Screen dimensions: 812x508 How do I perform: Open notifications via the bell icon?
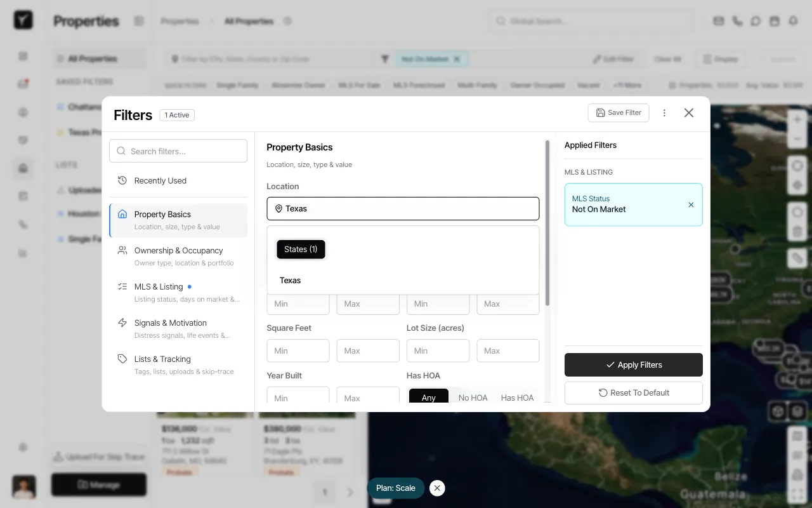[793, 21]
